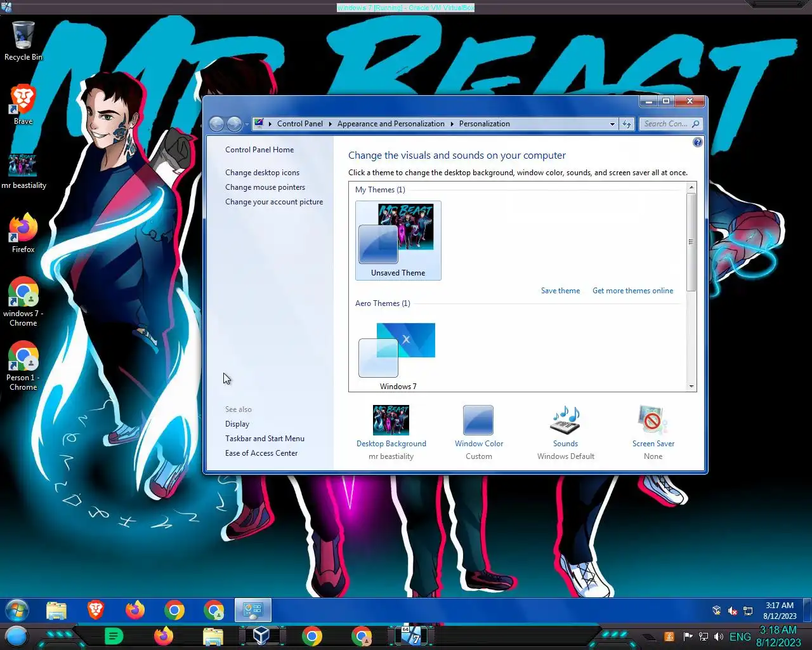Screen dimensions: 812x650
Task: Launch the Chrome profile shortcut in Windows 7 taskbar
Action: pyautogui.click(x=214, y=611)
